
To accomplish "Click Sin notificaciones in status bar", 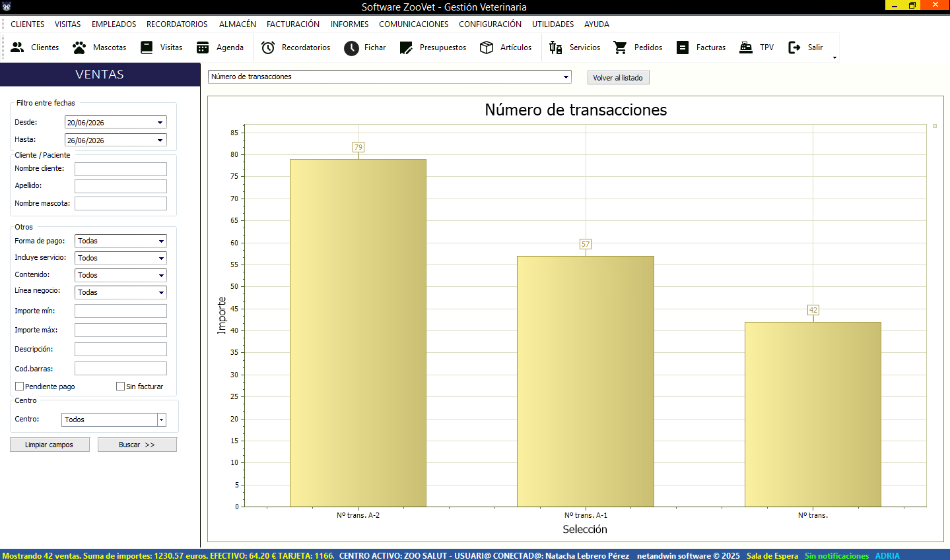I will [x=836, y=555].
